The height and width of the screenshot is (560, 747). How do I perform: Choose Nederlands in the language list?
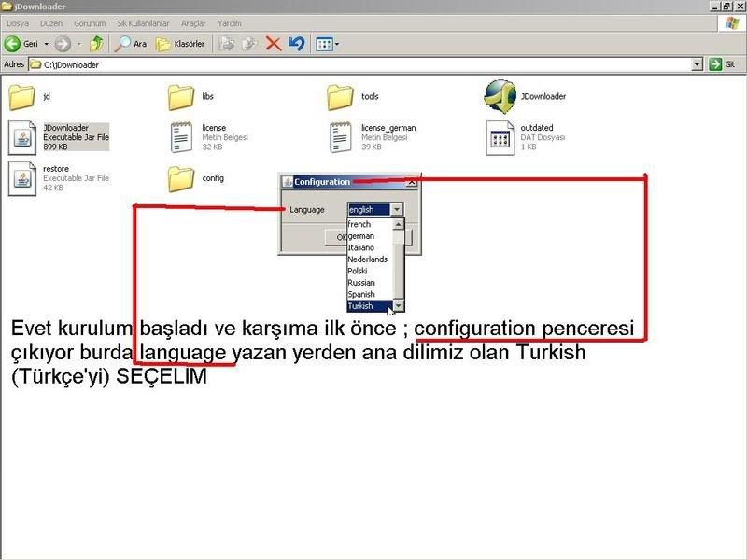370,259
